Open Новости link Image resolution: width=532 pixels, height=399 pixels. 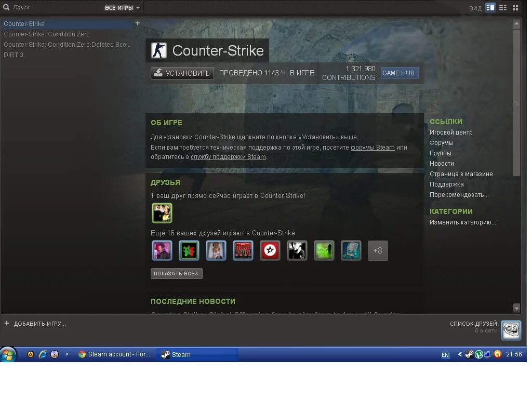(x=442, y=164)
